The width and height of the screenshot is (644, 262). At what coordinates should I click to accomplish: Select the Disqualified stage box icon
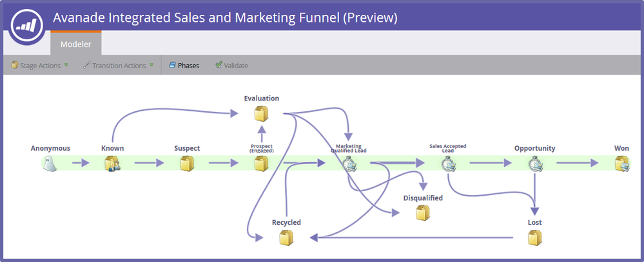423,213
